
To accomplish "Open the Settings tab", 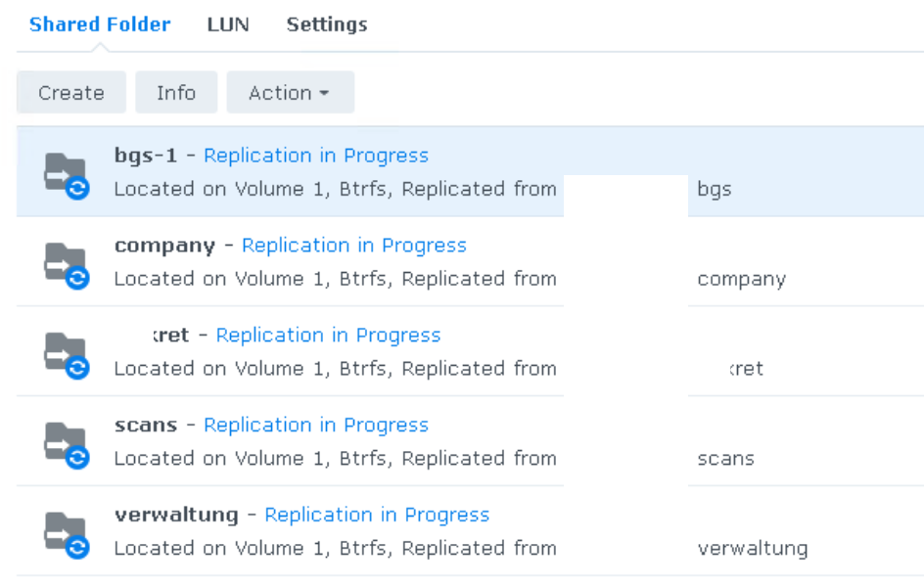I will click(327, 24).
